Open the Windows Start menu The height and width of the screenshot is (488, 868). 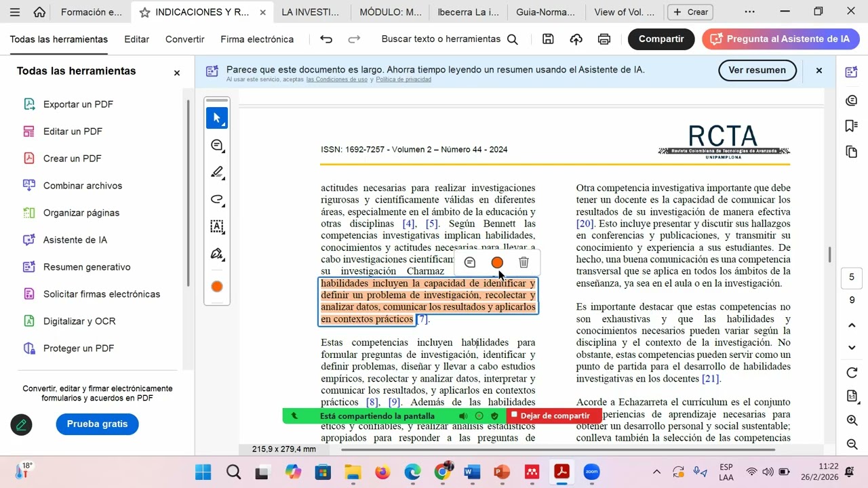(203, 472)
